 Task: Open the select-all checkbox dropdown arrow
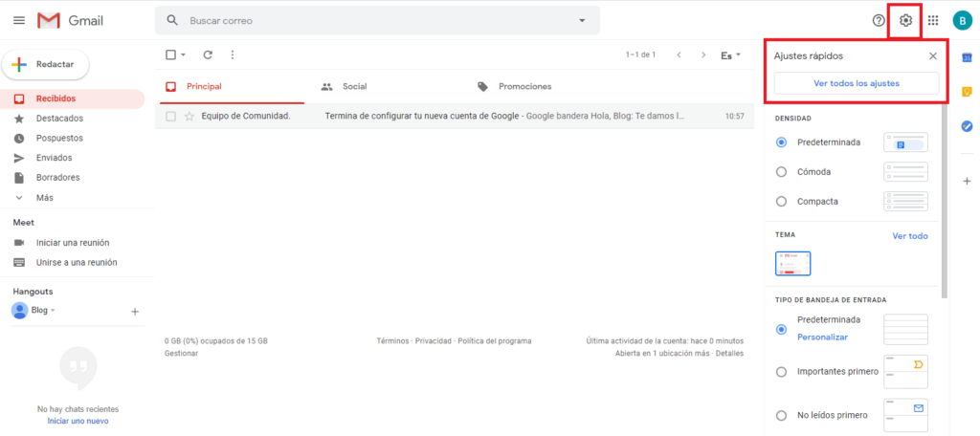coord(183,55)
